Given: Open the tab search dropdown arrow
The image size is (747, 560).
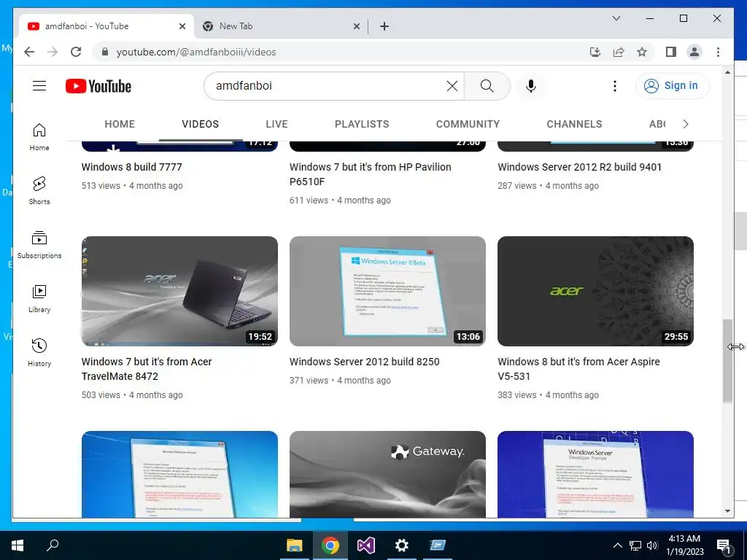Looking at the screenshot, I should 616,18.
